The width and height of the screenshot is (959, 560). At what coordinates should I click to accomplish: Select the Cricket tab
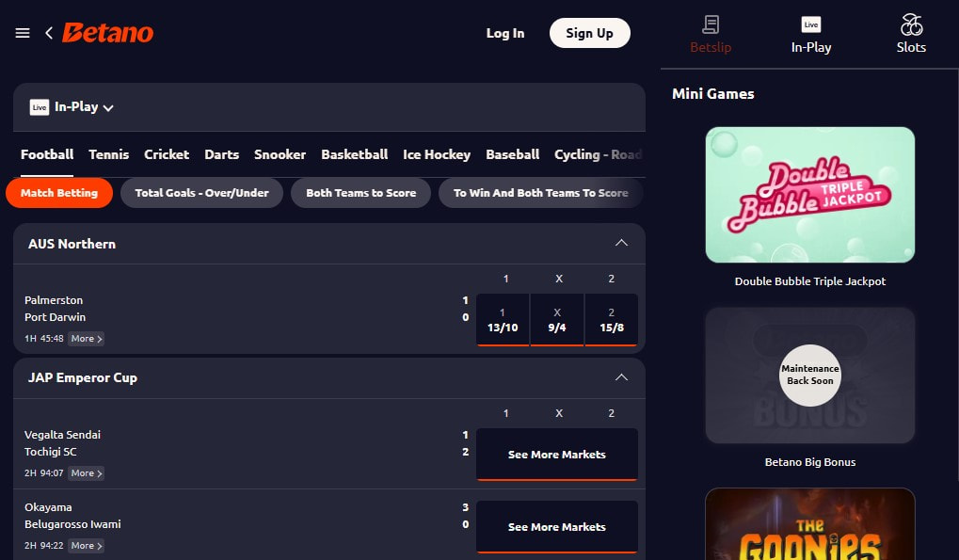[x=167, y=154]
